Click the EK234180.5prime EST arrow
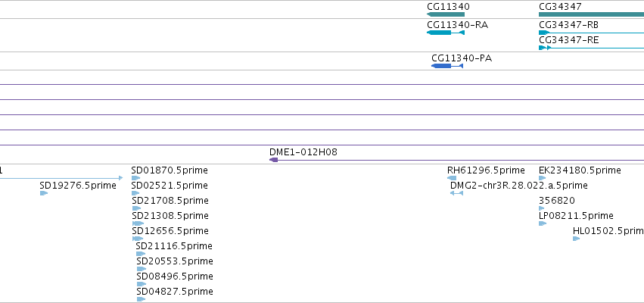644x303 pixels. click(542, 178)
